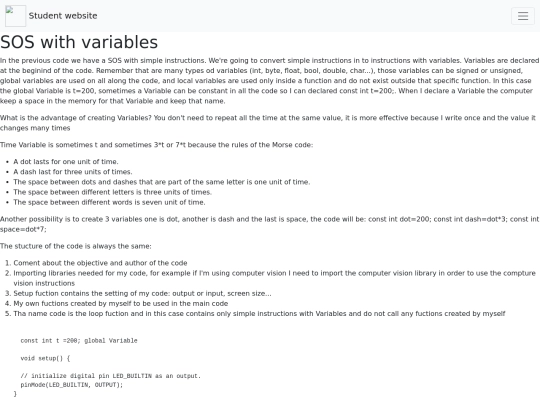540x405 pixels.
Task: Select bullet about space between different letters
Action: [x=112, y=192]
